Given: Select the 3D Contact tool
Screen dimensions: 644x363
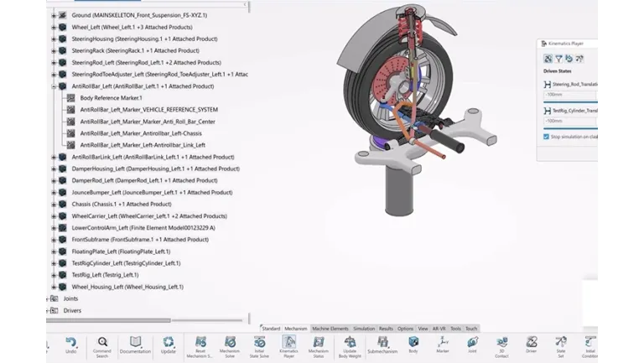Looking at the screenshot, I should click(501, 346).
